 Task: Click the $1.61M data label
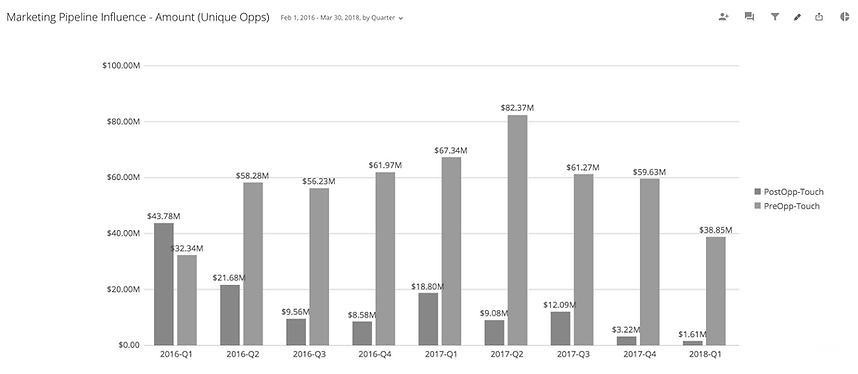(x=693, y=334)
